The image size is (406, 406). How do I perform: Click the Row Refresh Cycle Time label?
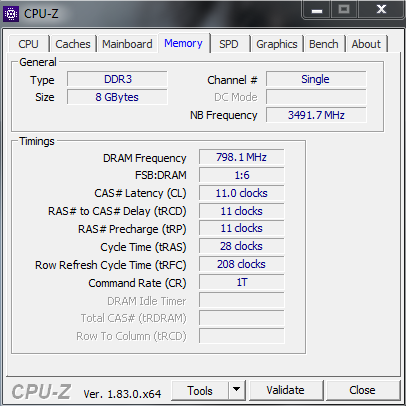click(x=111, y=265)
